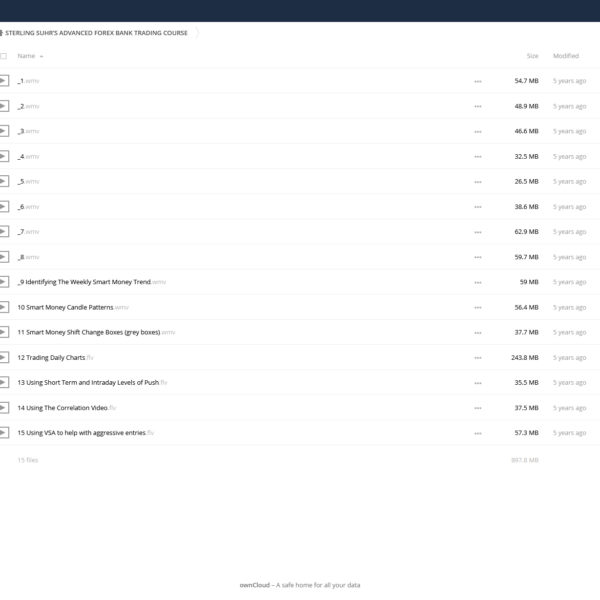Open the more actions menu for _1.wmv
600x600 pixels.
[x=478, y=81]
